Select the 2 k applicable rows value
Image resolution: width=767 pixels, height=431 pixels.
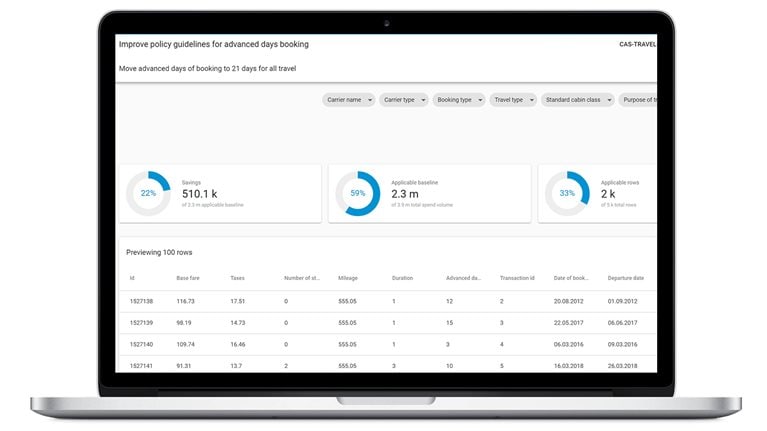[608, 194]
